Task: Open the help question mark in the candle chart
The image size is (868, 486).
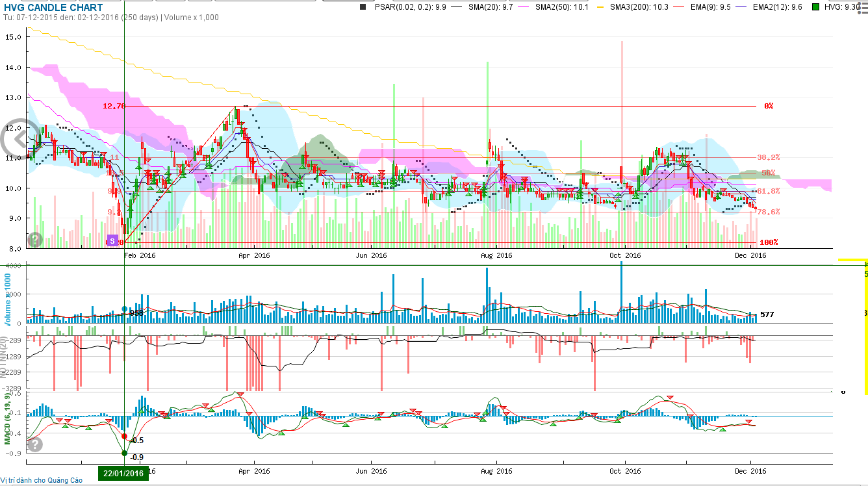Action: (x=34, y=240)
